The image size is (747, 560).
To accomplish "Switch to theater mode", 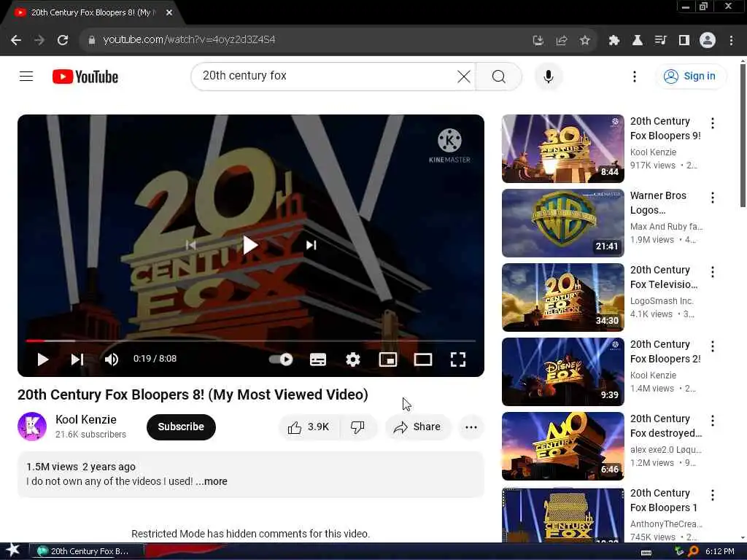I will click(423, 359).
